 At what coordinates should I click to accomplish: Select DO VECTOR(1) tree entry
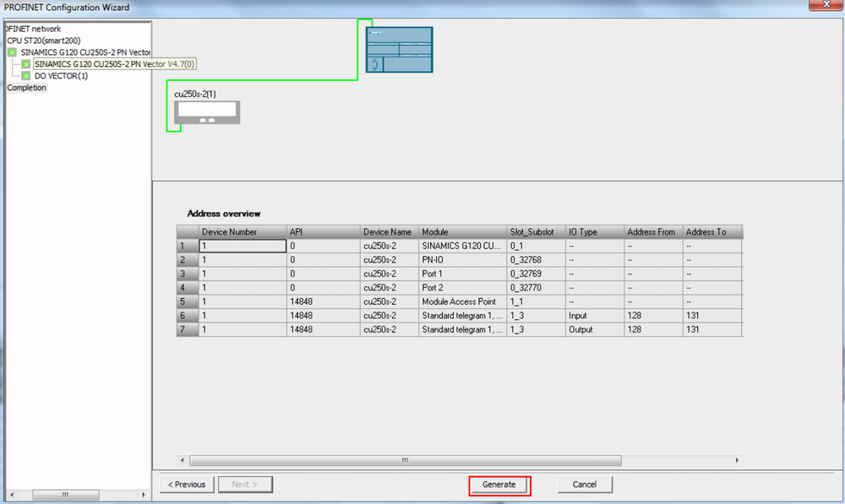point(61,76)
